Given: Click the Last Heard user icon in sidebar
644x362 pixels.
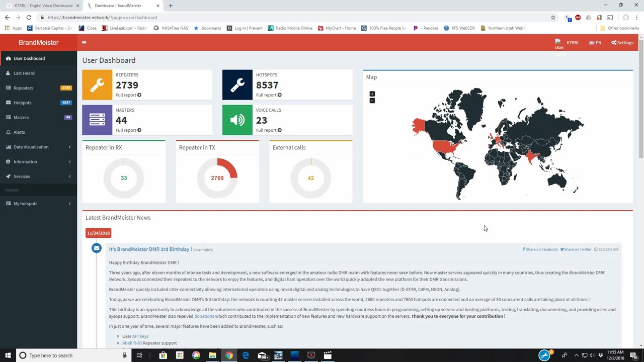Looking at the screenshot, I should point(8,73).
